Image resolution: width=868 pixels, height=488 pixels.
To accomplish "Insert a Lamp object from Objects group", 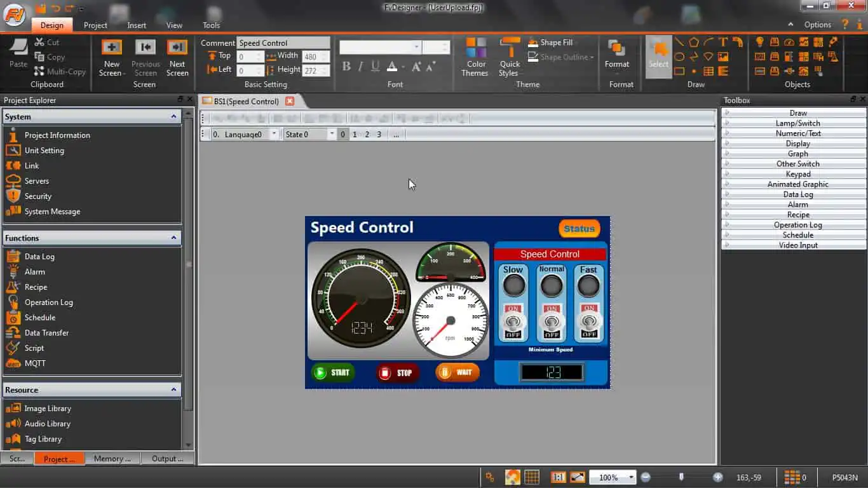I will point(759,42).
